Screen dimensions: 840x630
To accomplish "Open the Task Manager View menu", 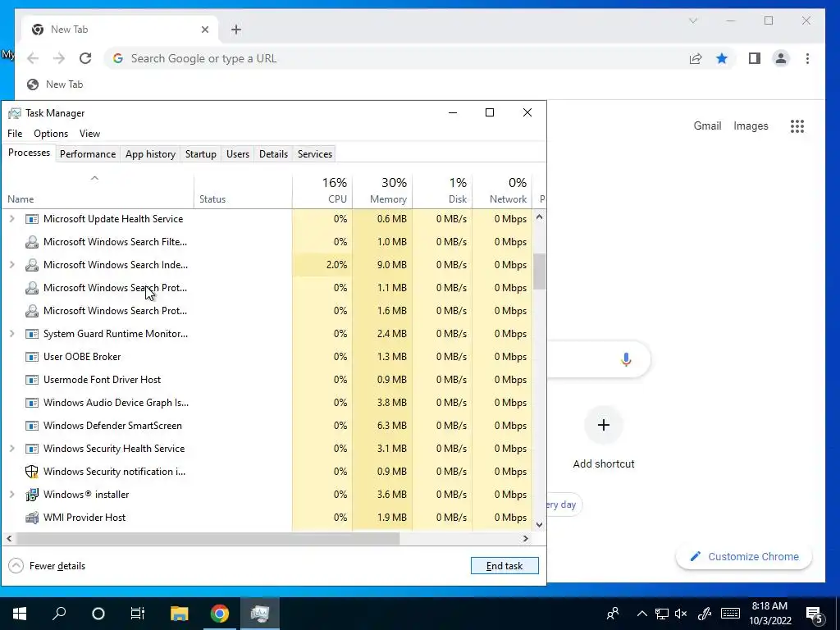I will point(89,134).
